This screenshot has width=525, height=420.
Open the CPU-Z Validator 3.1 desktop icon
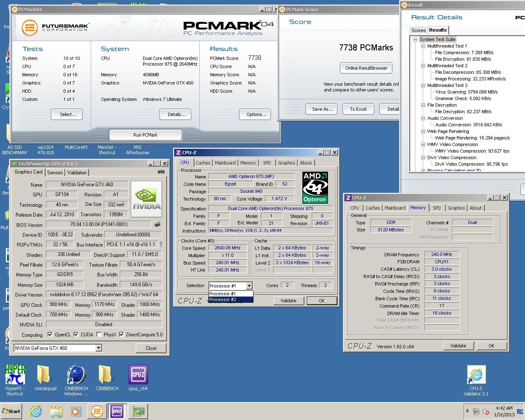(476, 381)
